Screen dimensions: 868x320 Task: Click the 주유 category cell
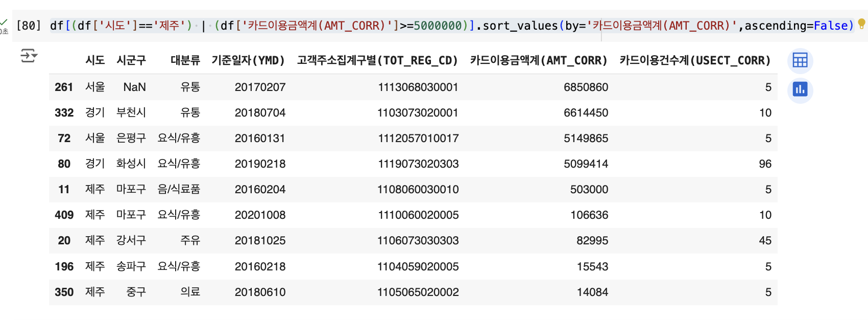(190, 240)
